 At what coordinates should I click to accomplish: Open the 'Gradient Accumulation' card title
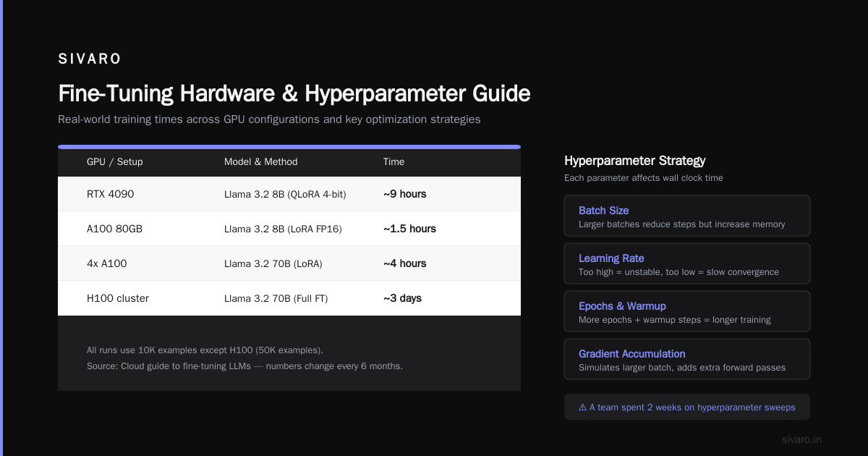(x=632, y=354)
